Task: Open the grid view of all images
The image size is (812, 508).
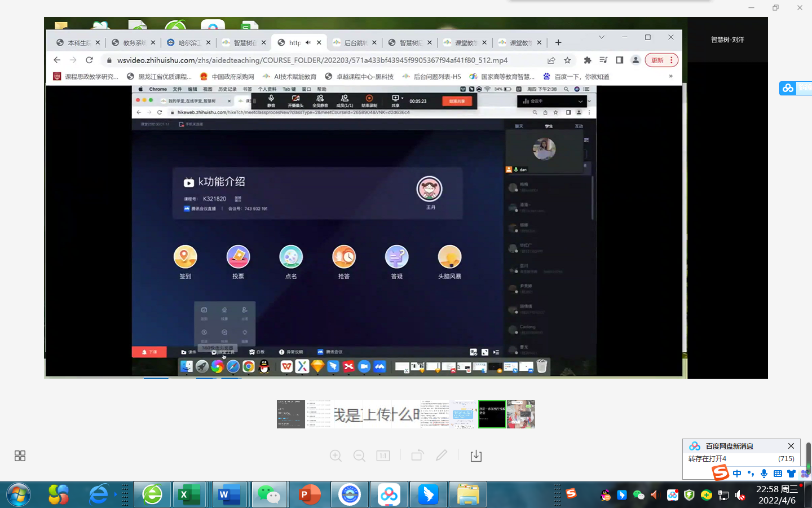Action: click(x=20, y=456)
